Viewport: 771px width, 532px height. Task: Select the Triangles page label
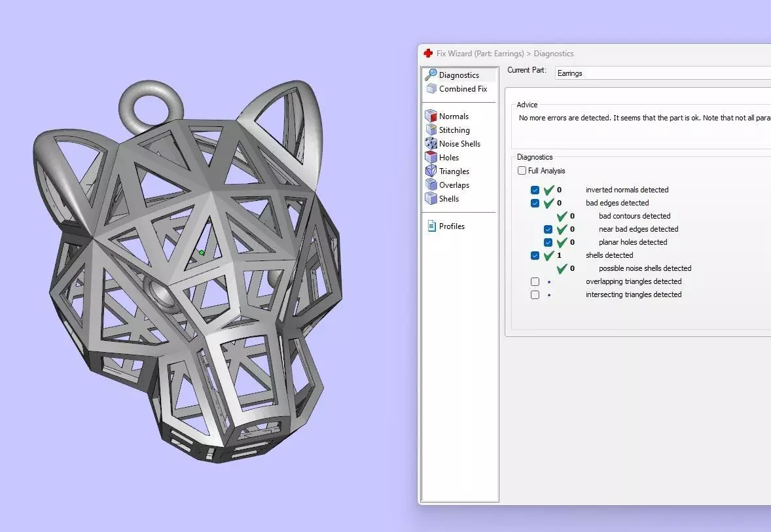(454, 171)
